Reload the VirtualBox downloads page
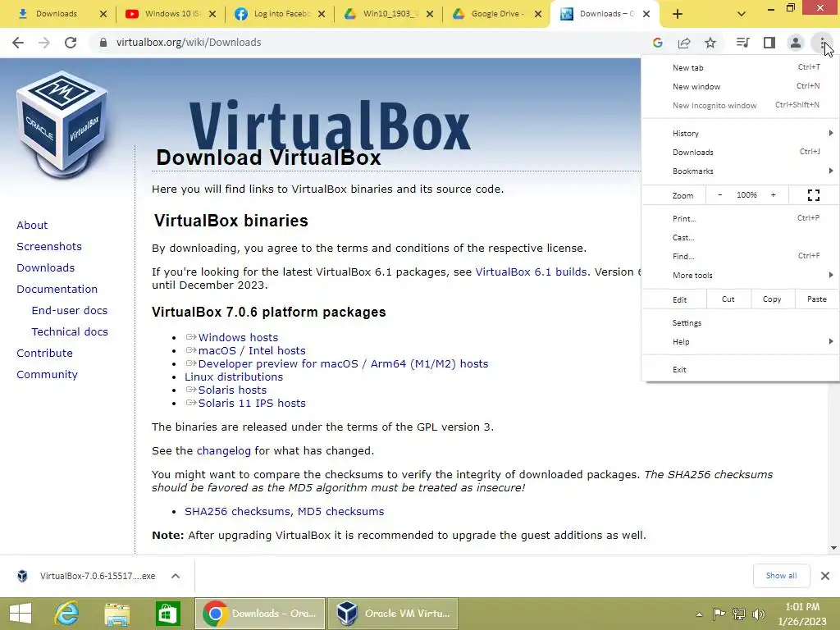Viewport: 840px width, 630px height. 71,43
